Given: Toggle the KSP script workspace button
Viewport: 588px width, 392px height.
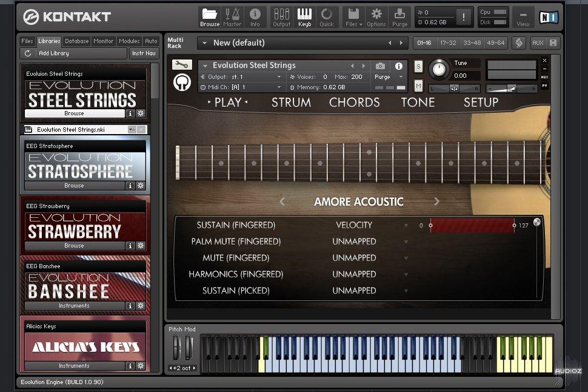Looking at the screenshot, I should pyautogui.click(x=519, y=43).
